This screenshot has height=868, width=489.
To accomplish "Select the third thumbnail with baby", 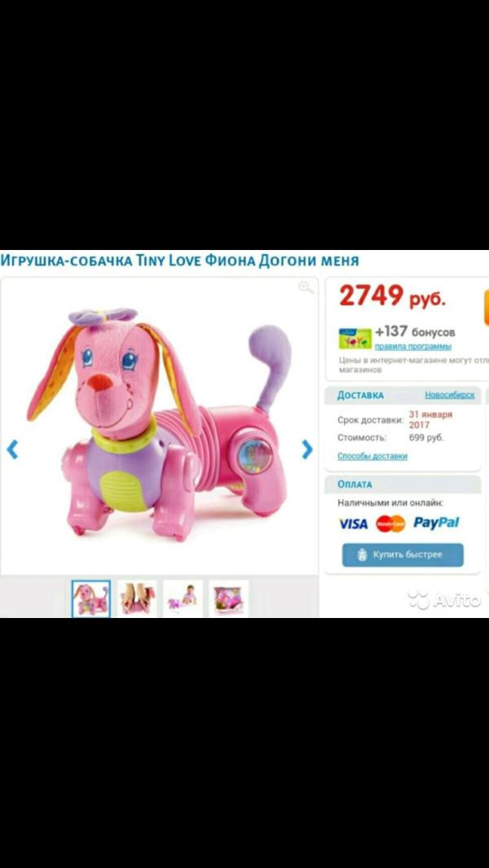I will 183,598.
